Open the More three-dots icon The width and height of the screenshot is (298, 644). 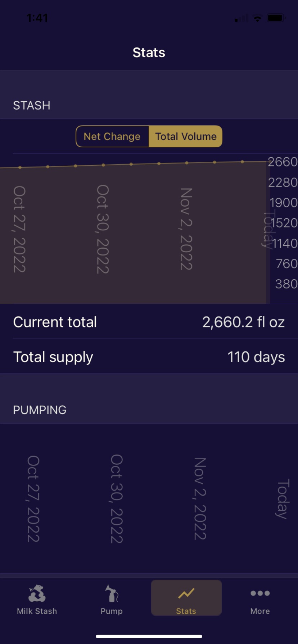coord(260,593)
